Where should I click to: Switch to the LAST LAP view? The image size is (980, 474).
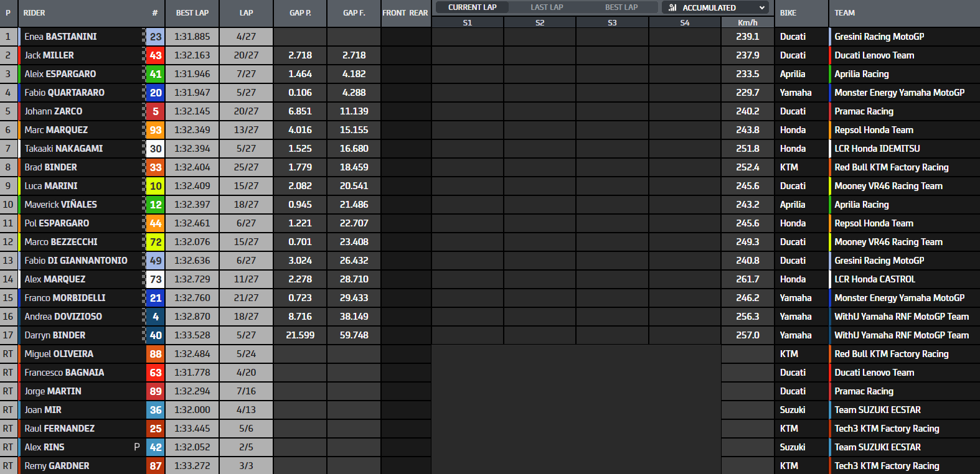547,7
